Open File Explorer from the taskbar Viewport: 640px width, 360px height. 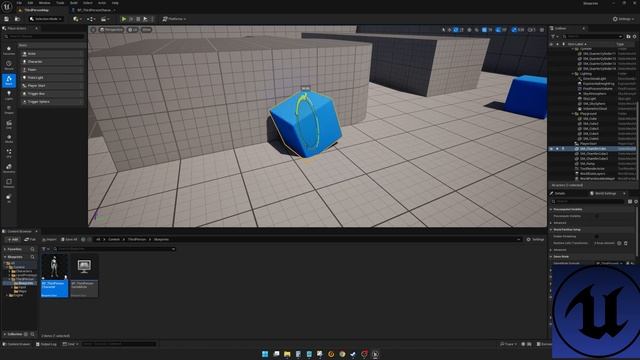pos(287,354)
